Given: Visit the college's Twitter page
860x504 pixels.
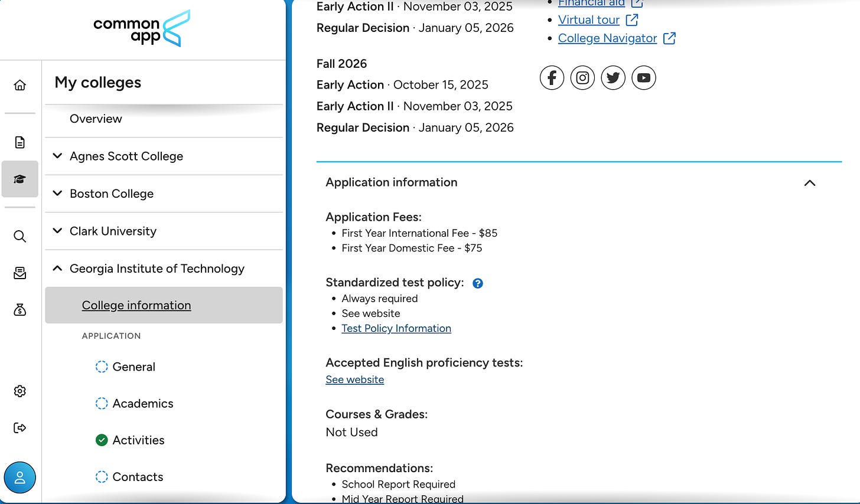Looking at the screenshot, I should point(613,78).
